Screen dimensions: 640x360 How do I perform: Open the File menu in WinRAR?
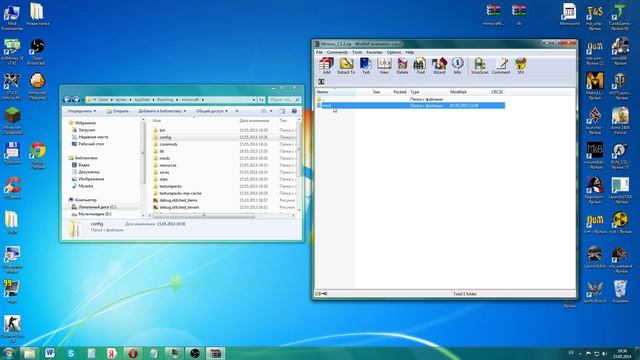(x=319, y=52)
